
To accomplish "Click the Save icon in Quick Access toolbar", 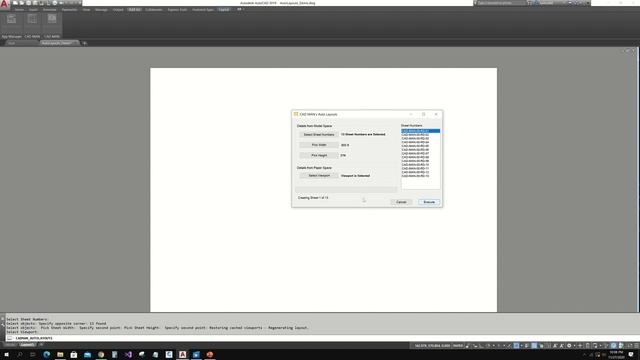I will [29, 3].
